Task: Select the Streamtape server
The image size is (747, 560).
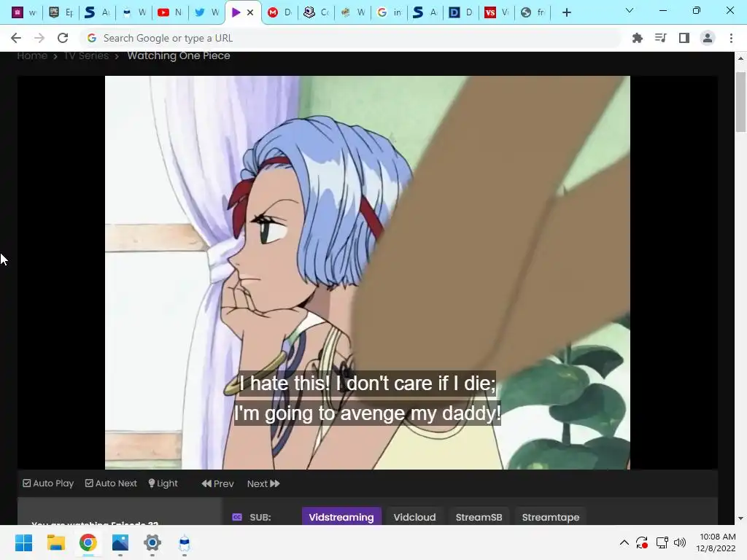Action: (551, 517)
